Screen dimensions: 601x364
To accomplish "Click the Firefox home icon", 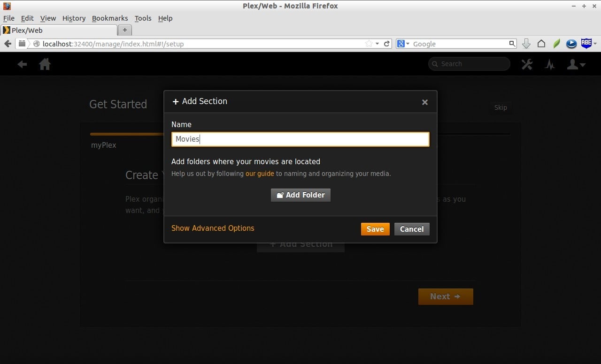I will (x=541, y=44).
